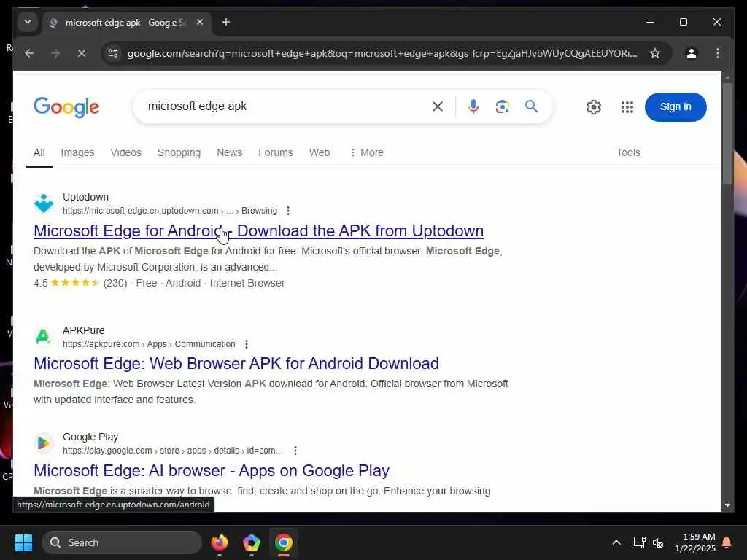747x560 pixels.
Task: Click the Chrome taskbar icon
Action: (284, 542)
